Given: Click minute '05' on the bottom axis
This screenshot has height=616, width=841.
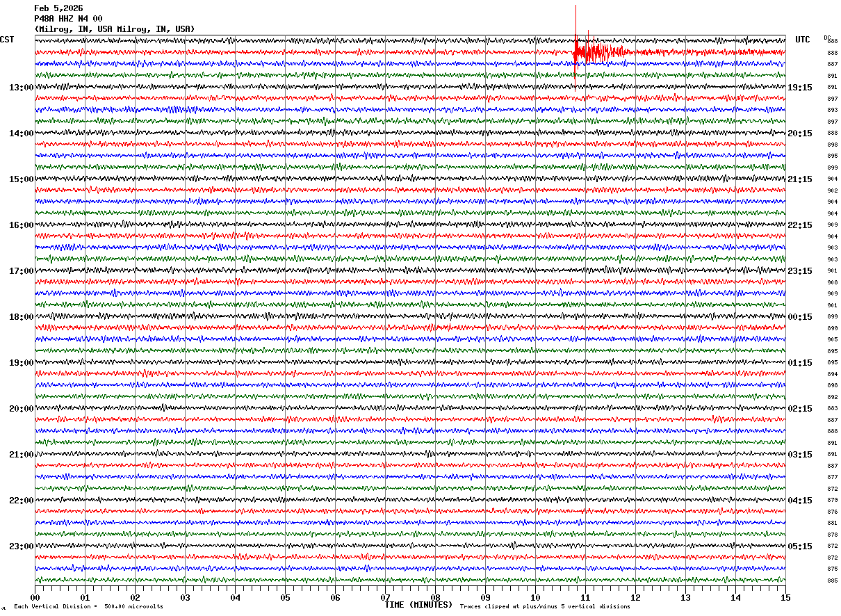Looking at the screenshot, I should 285,597.
